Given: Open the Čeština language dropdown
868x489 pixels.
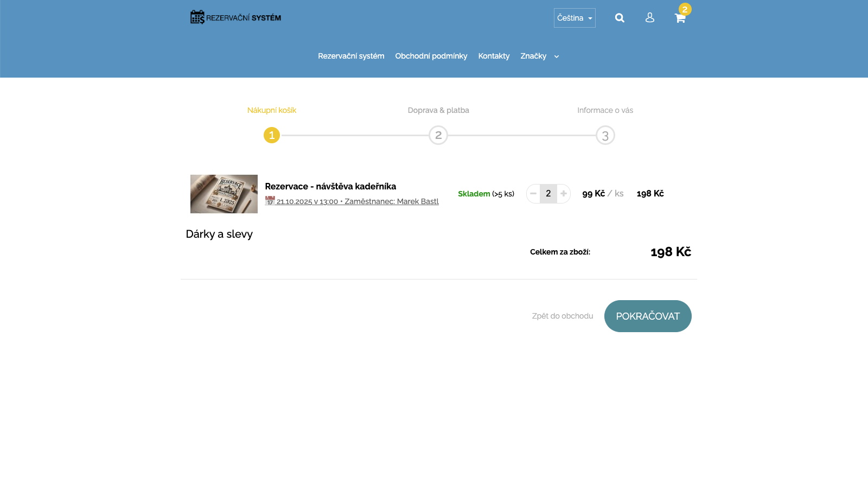Looking at the screenshot, I should 574,18.
